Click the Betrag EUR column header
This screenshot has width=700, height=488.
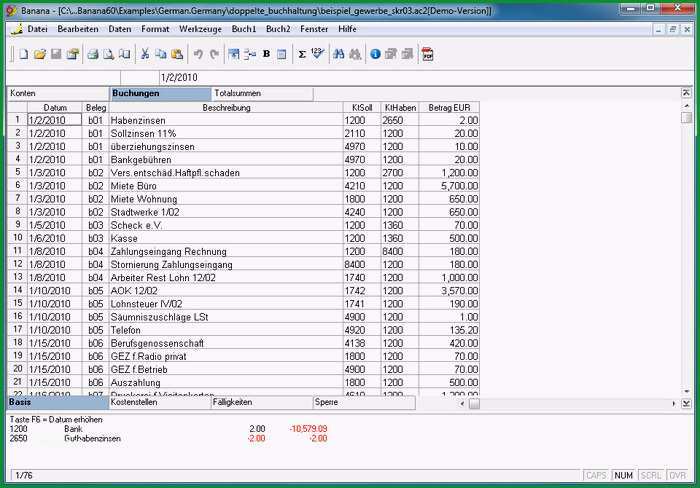tap(449, 108)
